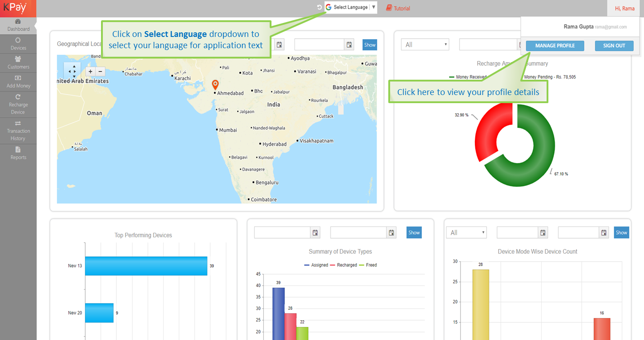Zoom in on the map
Viewport: 644px width, 340px height.
click(x=90, y=72)
